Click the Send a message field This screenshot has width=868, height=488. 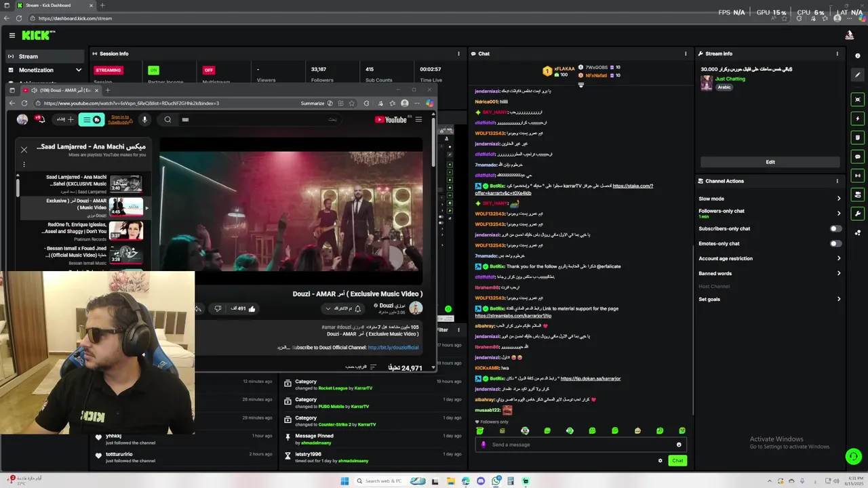[582, 445]
